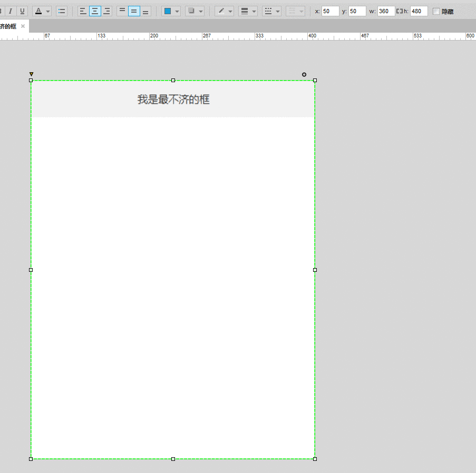
Task: Click the x position field
Action: 331,11
